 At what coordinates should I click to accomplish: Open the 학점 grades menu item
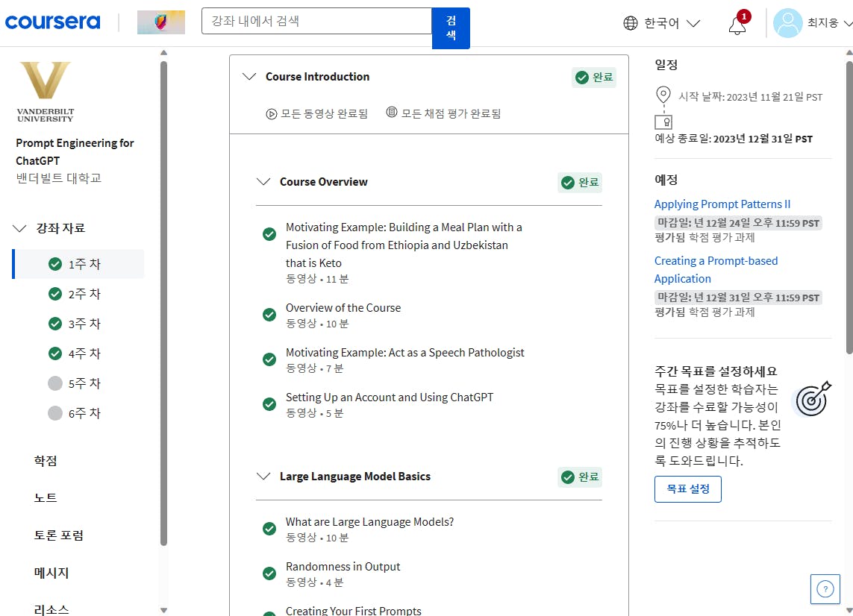click(46, 461)
